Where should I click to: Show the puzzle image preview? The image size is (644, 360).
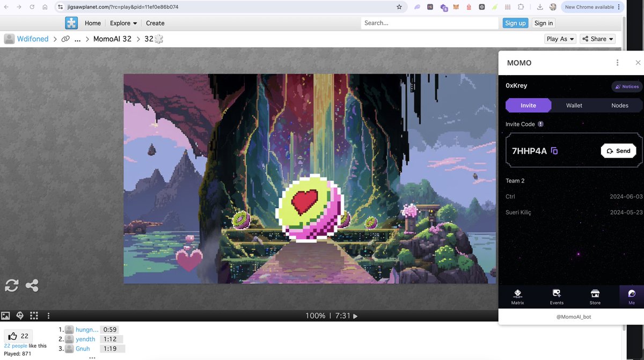pyautogui.click(x=5, y=316)
